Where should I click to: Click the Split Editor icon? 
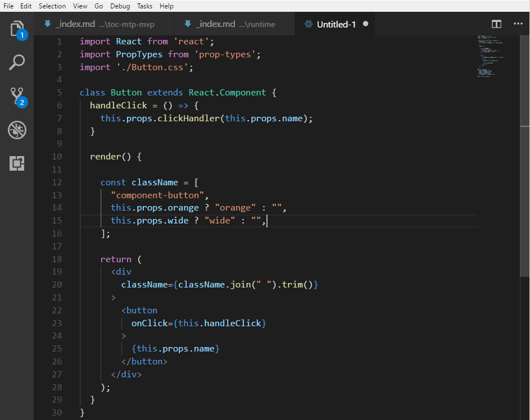pos(496,24)
